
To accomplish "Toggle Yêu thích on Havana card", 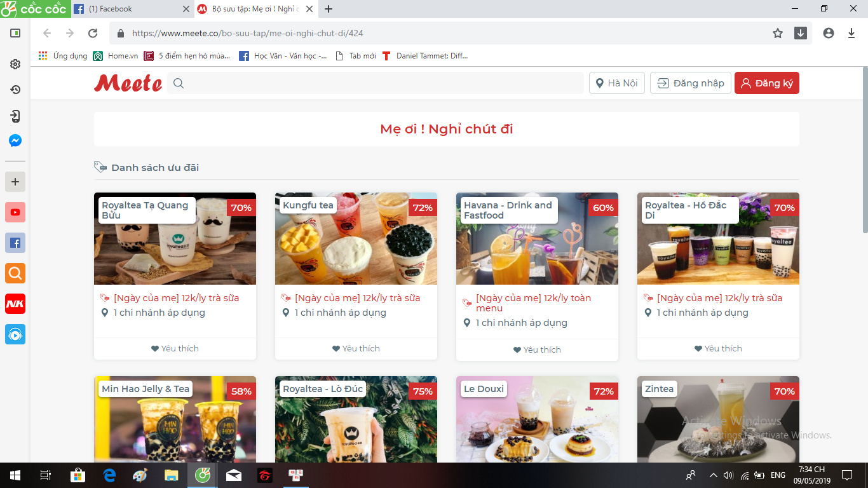I will pyautogui.click(x=537, y=349).
